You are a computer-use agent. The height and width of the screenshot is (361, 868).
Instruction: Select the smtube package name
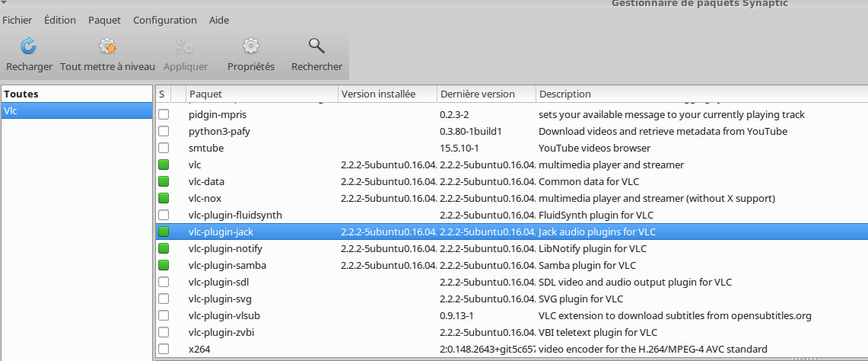pyautogui.click(x=206, y=148)
